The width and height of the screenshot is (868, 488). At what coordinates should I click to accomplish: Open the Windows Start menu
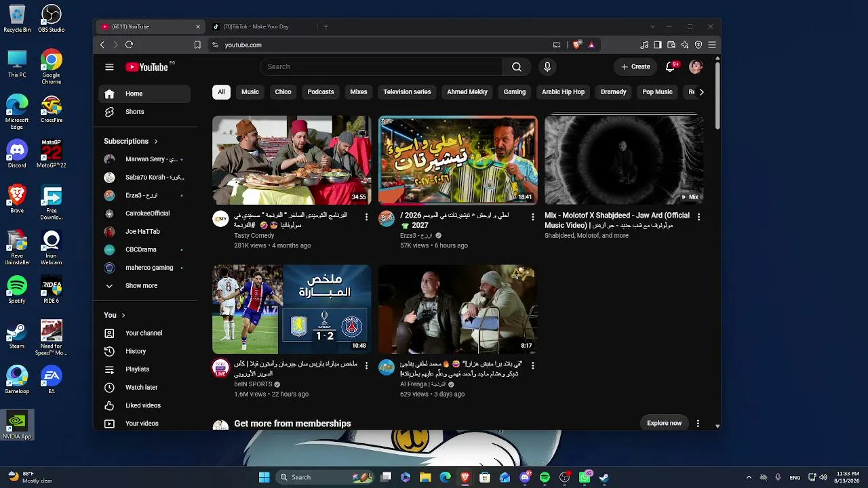tap(264, 477)
